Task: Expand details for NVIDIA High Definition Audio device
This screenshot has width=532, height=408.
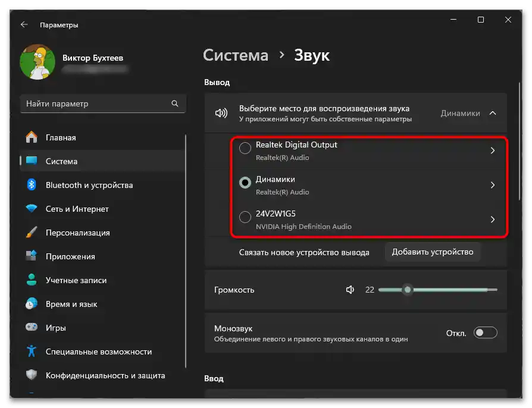Action: point(493,219)
